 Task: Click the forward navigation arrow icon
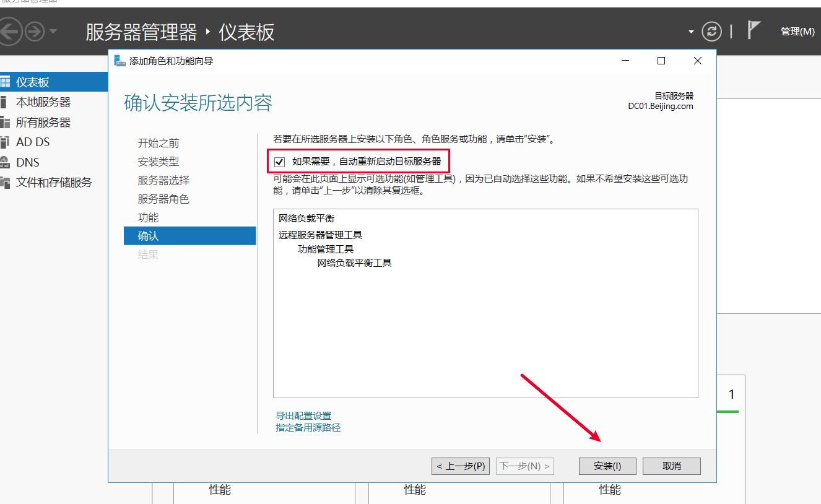(x=35, y=32)
